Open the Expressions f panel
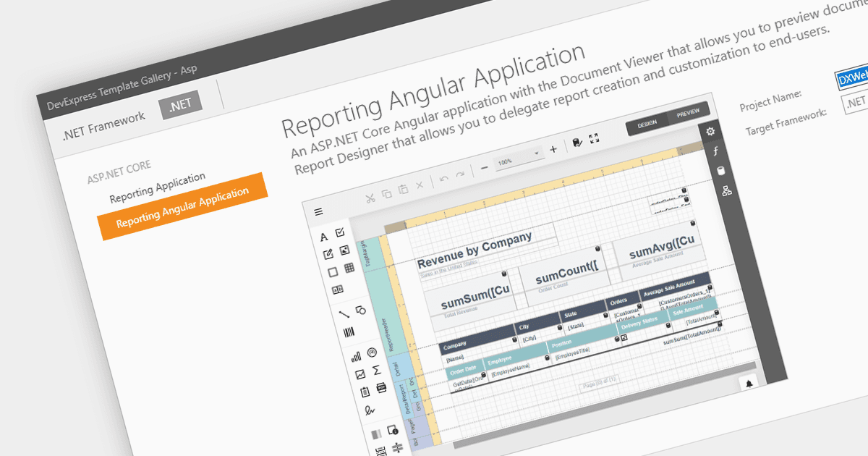The width and height of the screenshot is (868, 456). click(715, 151)
